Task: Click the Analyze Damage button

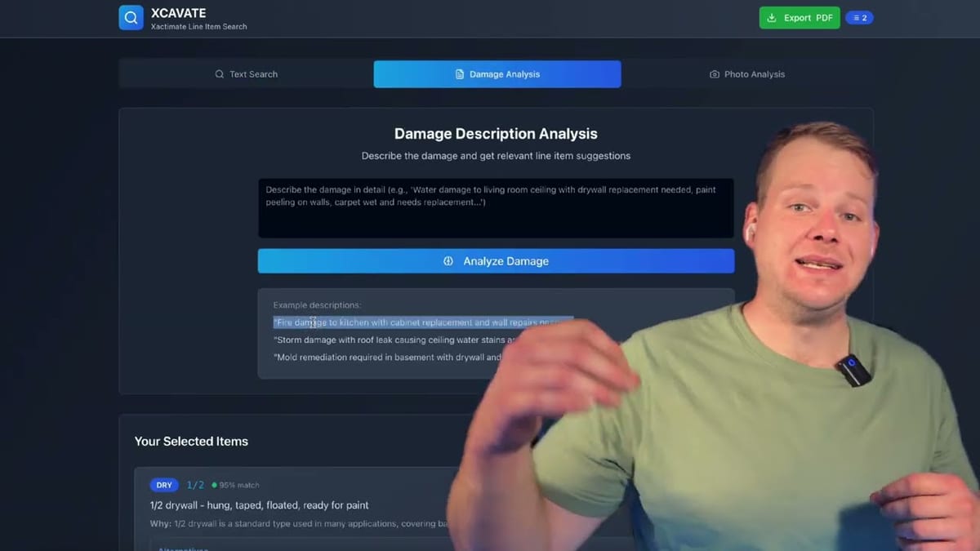Action: click(x=496, y=261)
